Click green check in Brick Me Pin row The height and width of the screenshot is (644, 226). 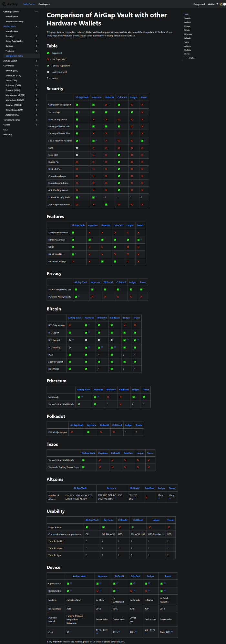119,169
